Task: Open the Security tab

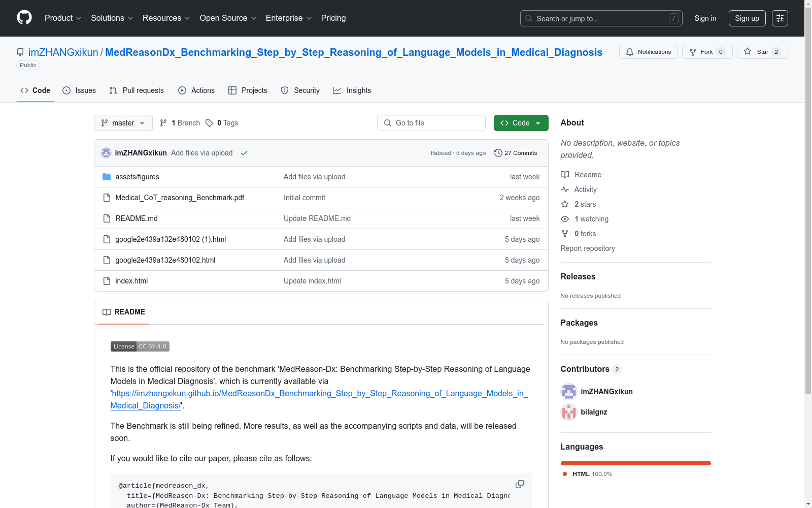Action: pyautogui.click(x=300, y=90)
